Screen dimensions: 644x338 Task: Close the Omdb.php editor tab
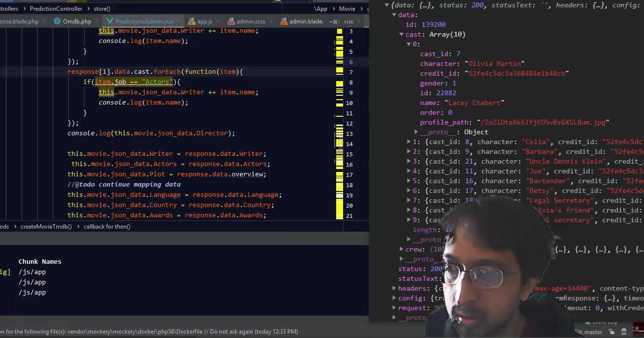98,21
